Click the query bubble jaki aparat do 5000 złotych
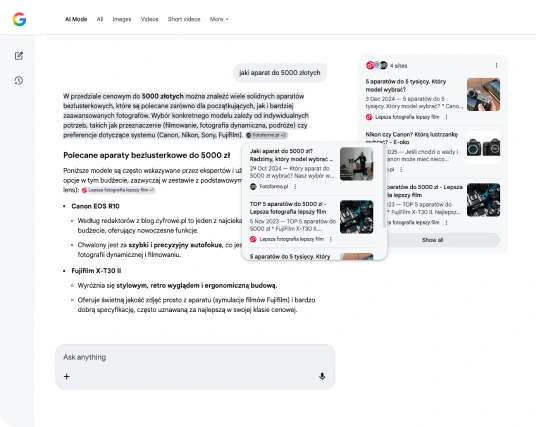The width and height of the screenshot is (536, 427). point(280,72)
